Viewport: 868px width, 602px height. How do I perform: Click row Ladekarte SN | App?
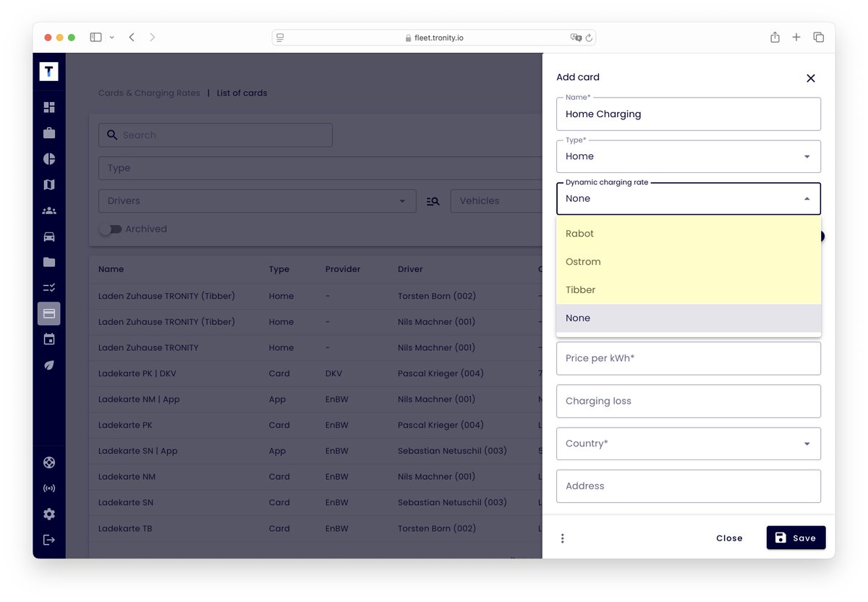pyautogui.click(x=315, y=451)
